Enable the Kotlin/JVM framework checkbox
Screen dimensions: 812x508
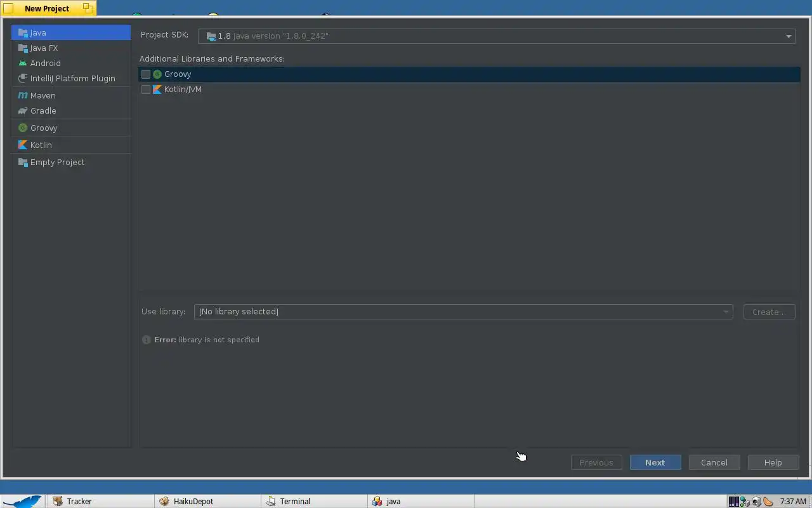point(146,90)
